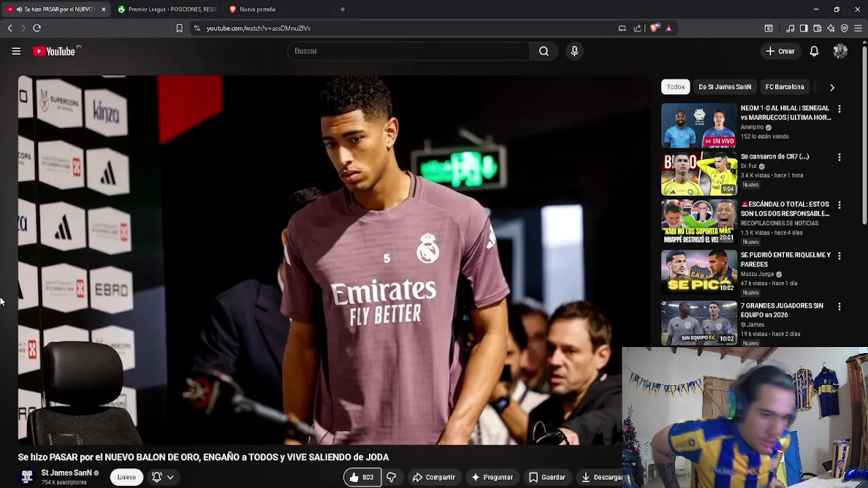
Task: Open options for ESCÁNDALO TOTAL video
Action: pyautogui.click(x=840, y=205)
